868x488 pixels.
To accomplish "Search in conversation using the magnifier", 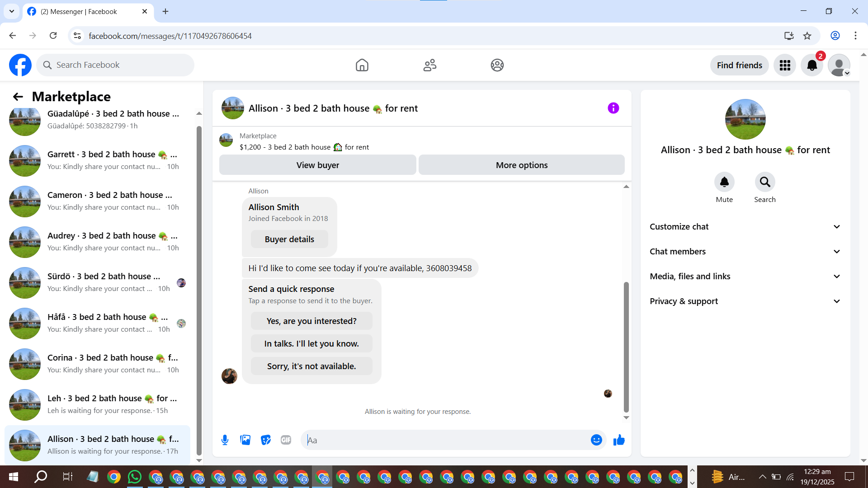I will 764,182.
